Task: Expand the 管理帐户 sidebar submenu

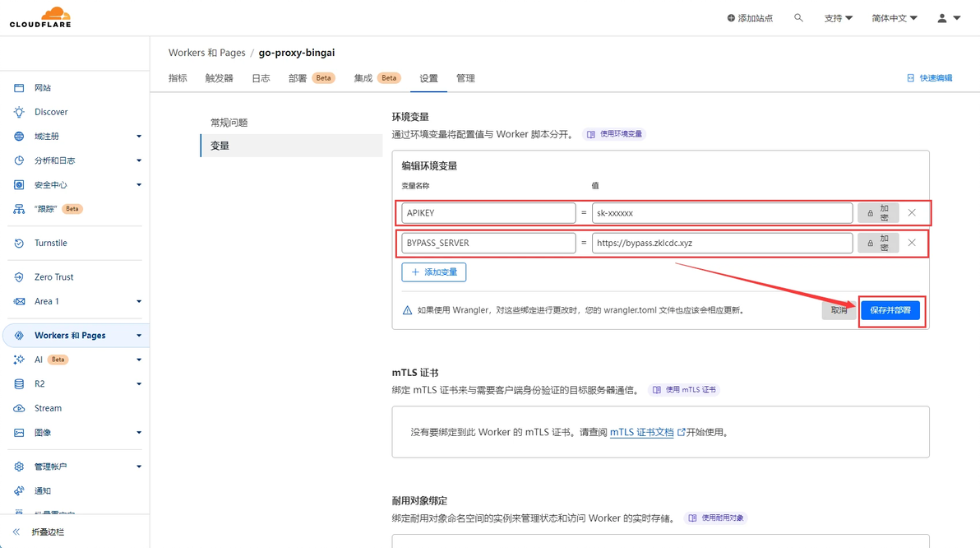Action: point(139,467)
